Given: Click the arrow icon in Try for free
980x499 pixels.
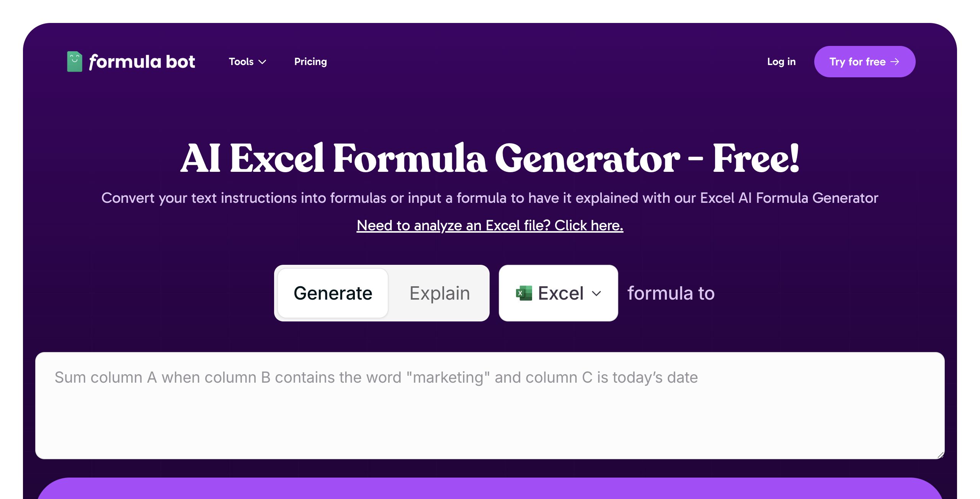Looking at the screenshot, I should [x=895, y=62].
